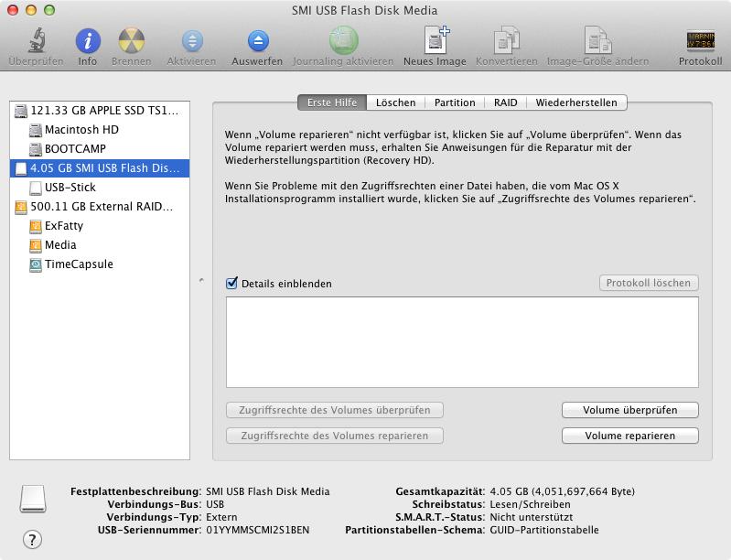Click serial number 01YYMMSCMI2S1BEN
Screen dimensions: 731x560
(x=257, y=530)
